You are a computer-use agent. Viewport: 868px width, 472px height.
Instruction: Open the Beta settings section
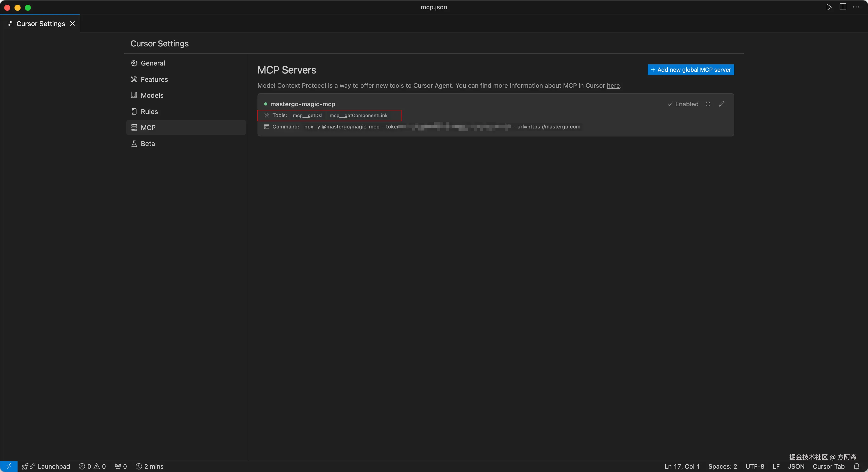[148, 143]
